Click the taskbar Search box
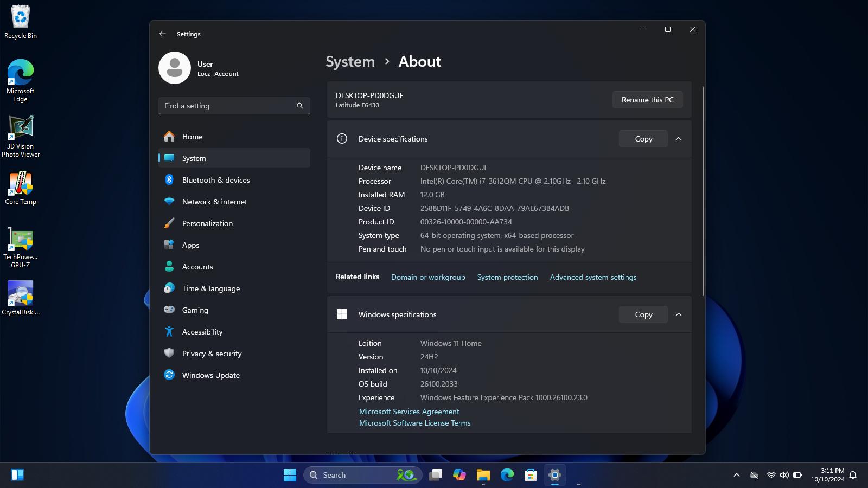This screenshot has height=488, width=868. (362, 475)
